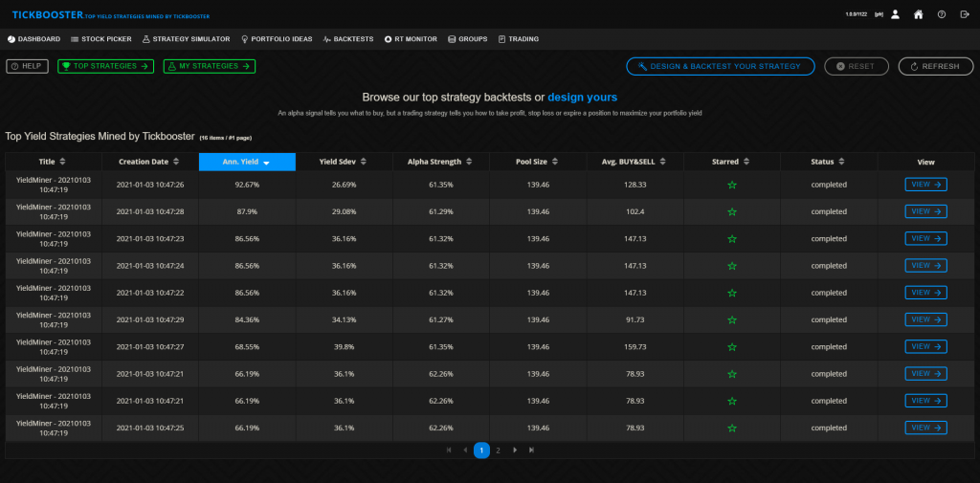Open help question mark icon in header
The width and height of the screenshot is (980, 483).
[942, 14]
